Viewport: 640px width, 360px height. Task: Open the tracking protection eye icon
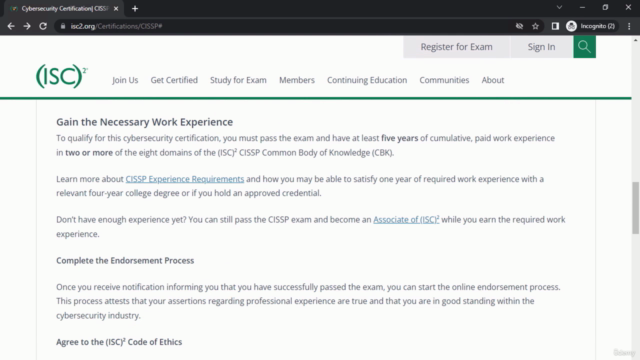click(x=519, y=26)
